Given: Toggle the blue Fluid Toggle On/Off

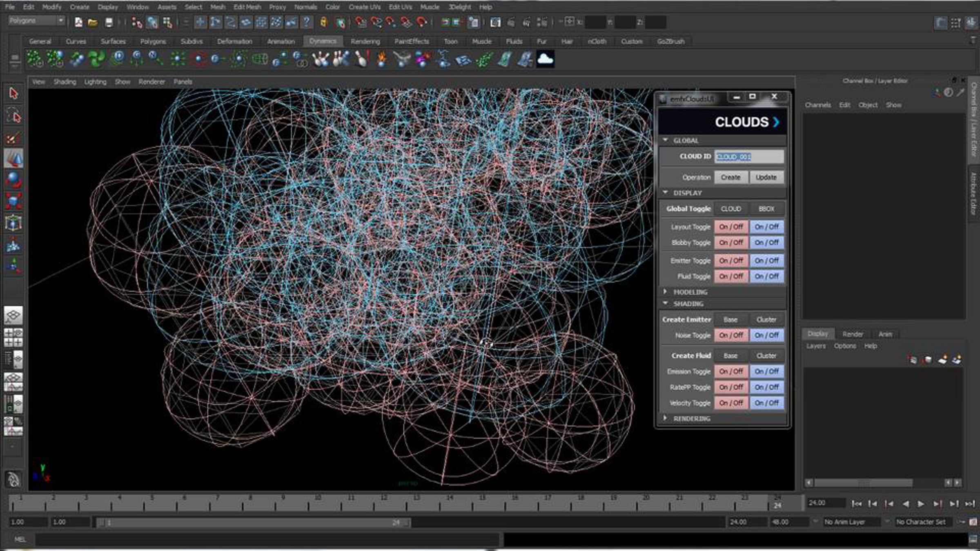Looking at the screenshot, I should 766,276.
